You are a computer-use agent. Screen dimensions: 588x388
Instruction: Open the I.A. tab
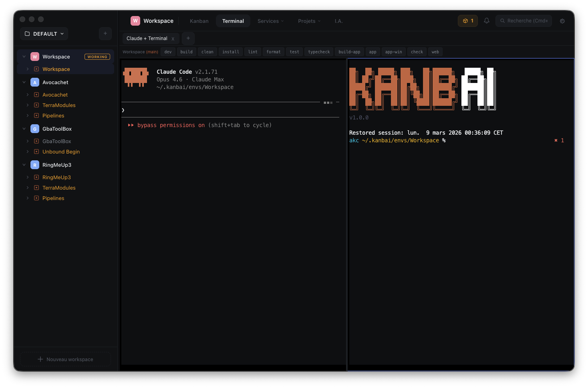pyautogui.click(x=338, y=21)
